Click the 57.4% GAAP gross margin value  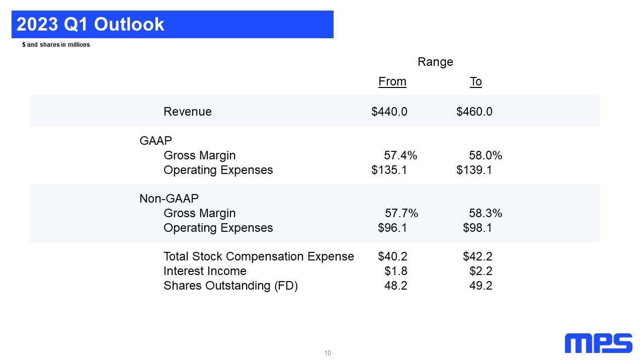click(400, 155)
